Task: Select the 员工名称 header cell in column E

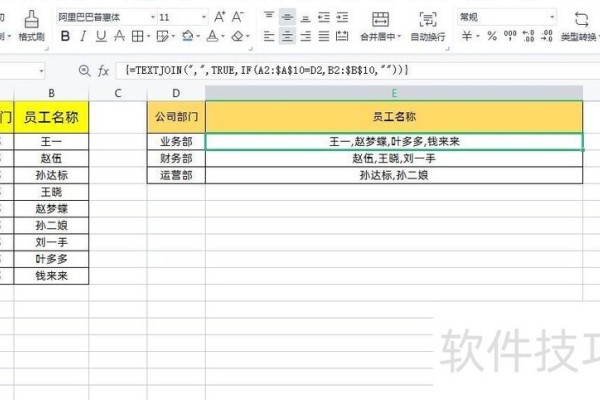Action: [394, 117]
